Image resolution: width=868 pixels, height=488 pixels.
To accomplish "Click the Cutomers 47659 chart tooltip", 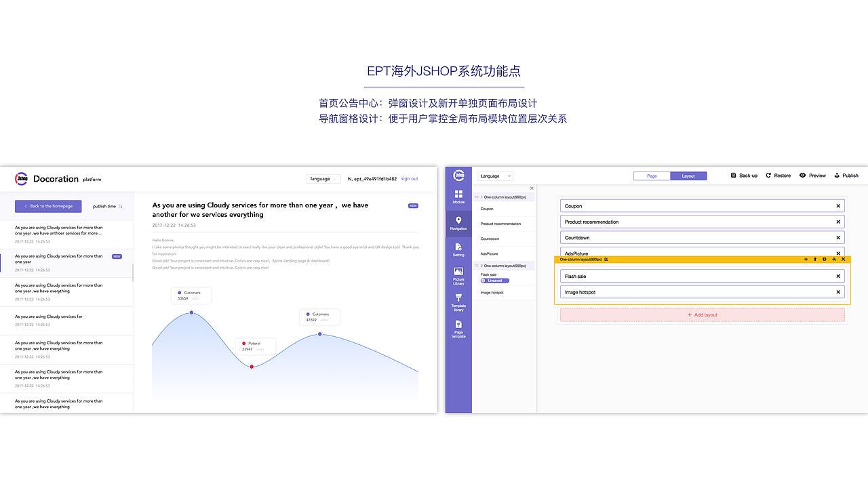I will point(320,317).
